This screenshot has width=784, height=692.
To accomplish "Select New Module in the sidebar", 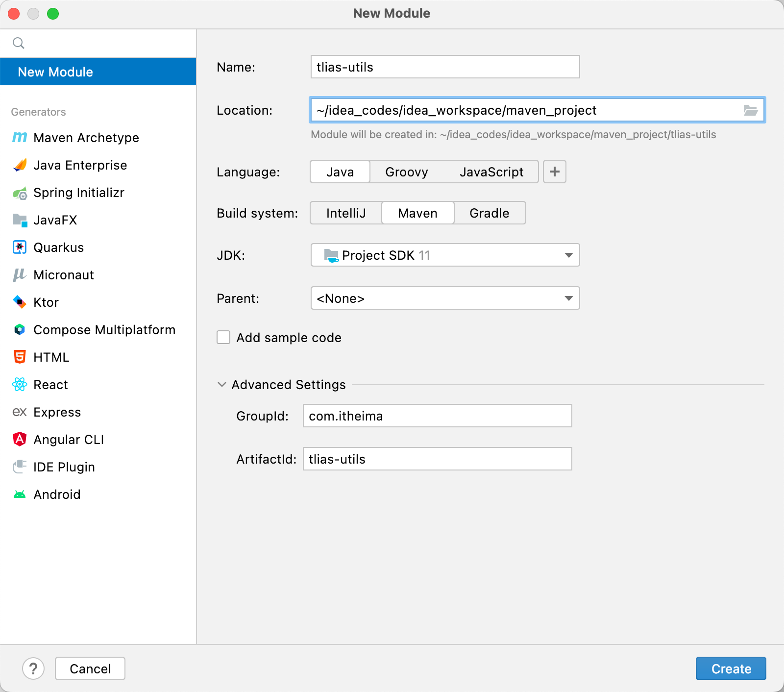I will [x=98, y=72].
